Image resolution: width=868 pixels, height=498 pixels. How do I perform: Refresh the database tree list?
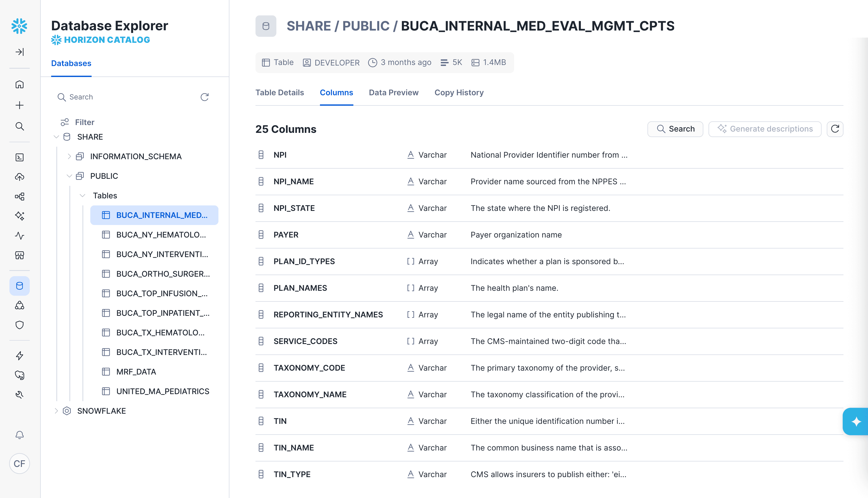(205, 97)
